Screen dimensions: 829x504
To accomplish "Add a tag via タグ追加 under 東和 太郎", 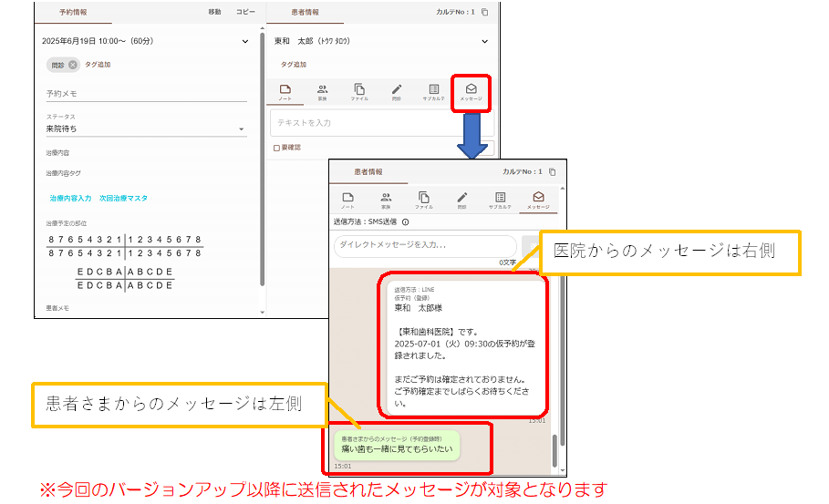I will 294,65.
